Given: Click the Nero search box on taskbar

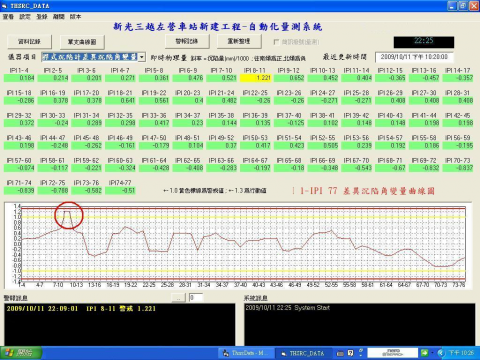Looking at the screenshot, I should (x=392, y=353).
